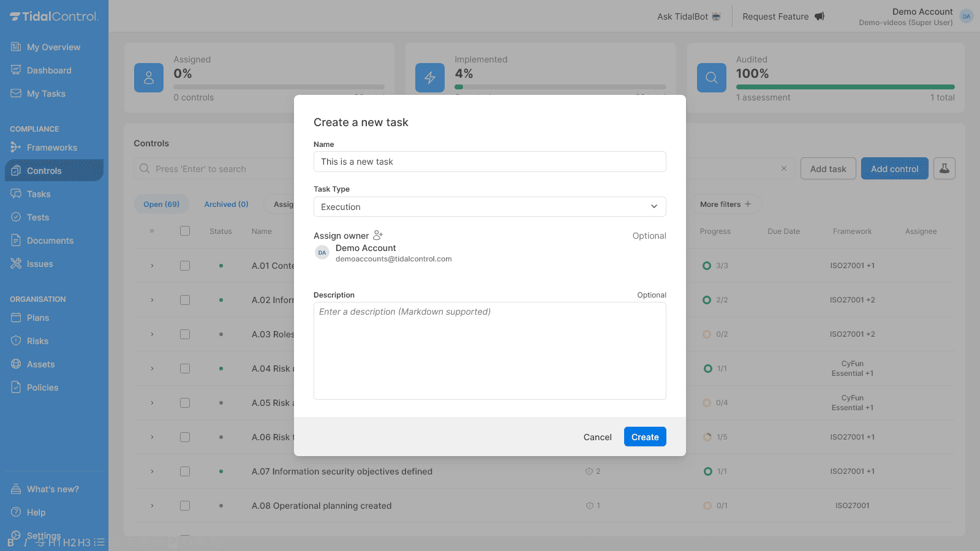
Task: Click Cancel to dismiss the new task dialog
Action: pos(597,437)
